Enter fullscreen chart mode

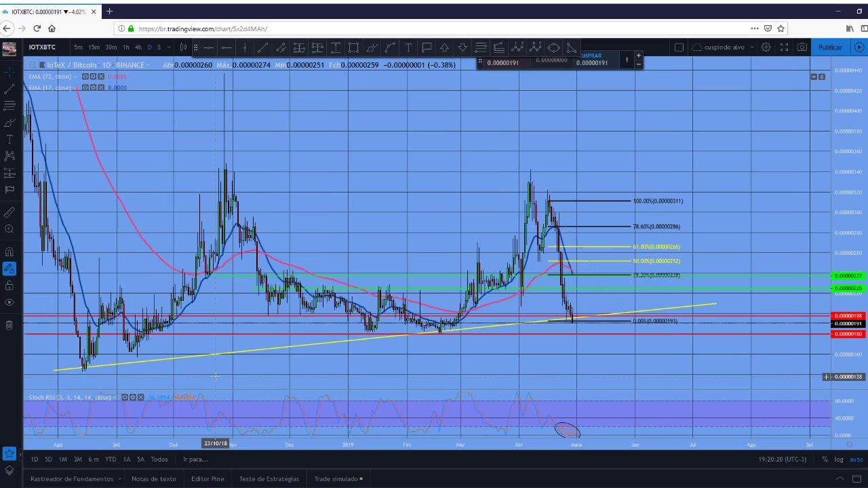[x=784, y=47]
